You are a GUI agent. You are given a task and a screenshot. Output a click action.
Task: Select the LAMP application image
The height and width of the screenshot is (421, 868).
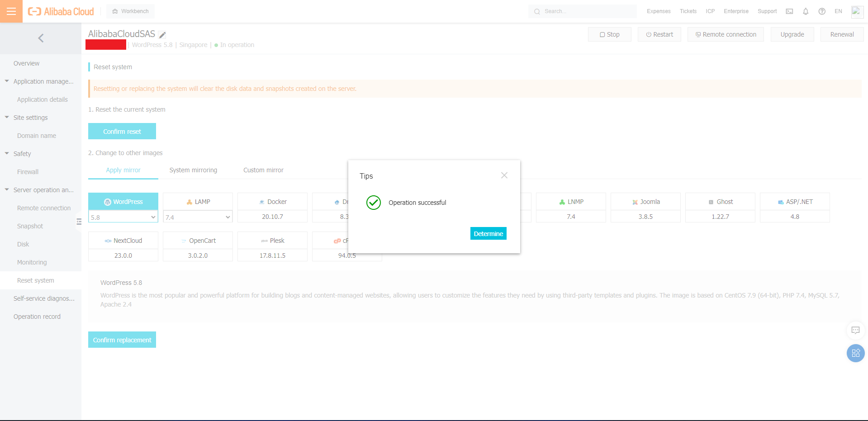[x=198, y=202]
